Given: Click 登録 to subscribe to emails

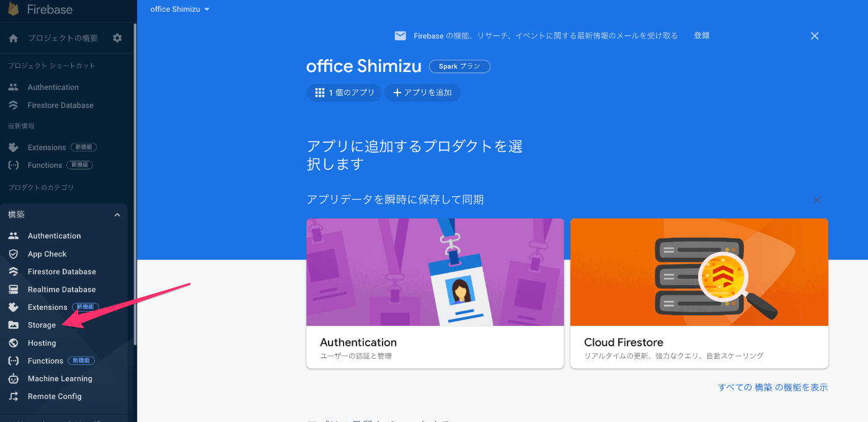Looking at the screenshot, I should tap(702, 36).
